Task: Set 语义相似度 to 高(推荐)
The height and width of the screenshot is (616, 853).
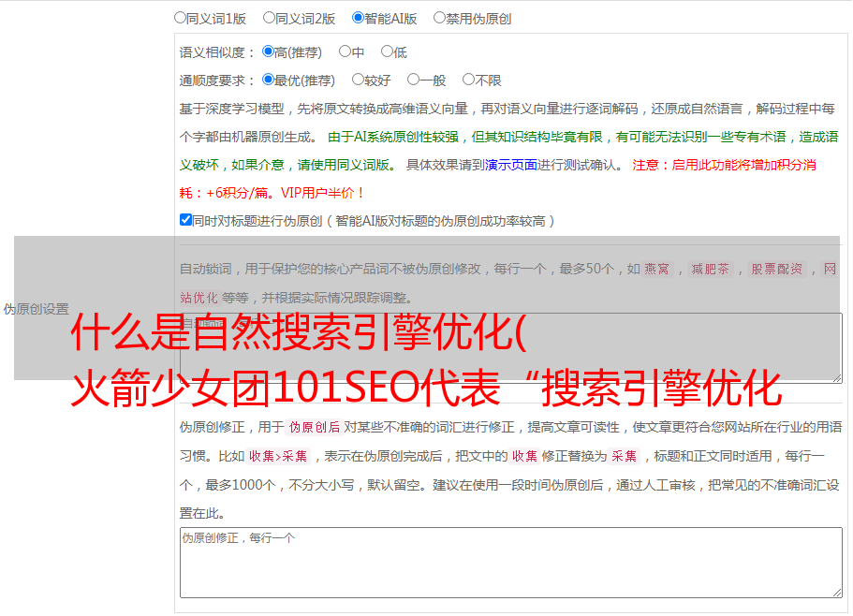Action: (x=268, y=51)
